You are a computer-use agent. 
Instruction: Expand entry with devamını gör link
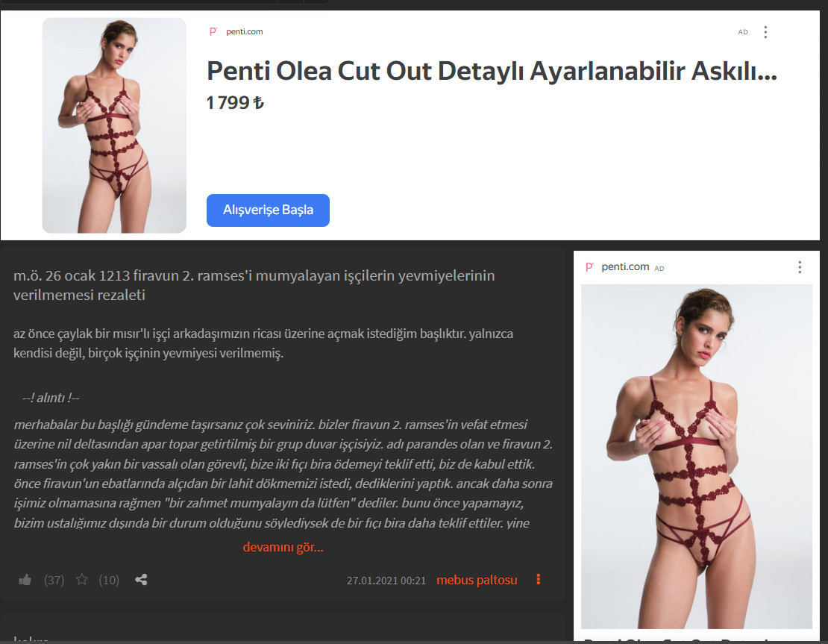283,547
